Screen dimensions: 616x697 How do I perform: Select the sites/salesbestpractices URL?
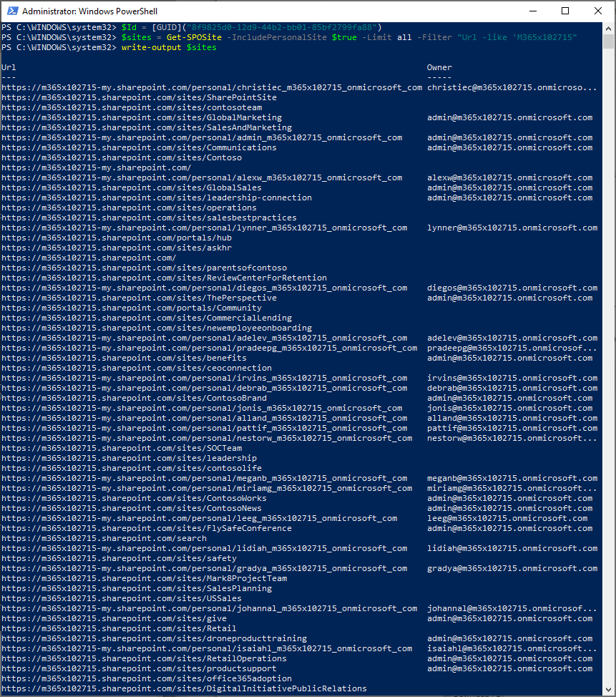pyautogui.click(x=150, y=218)
